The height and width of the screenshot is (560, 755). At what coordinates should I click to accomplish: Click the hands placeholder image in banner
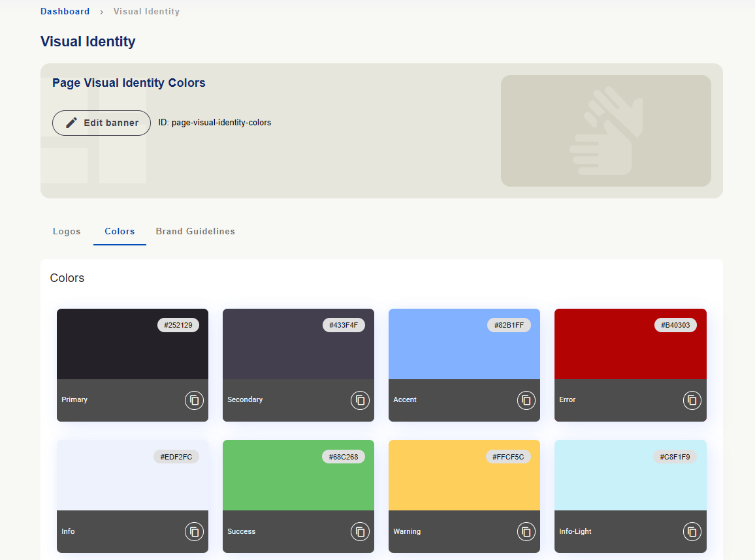tap(605, 131)
